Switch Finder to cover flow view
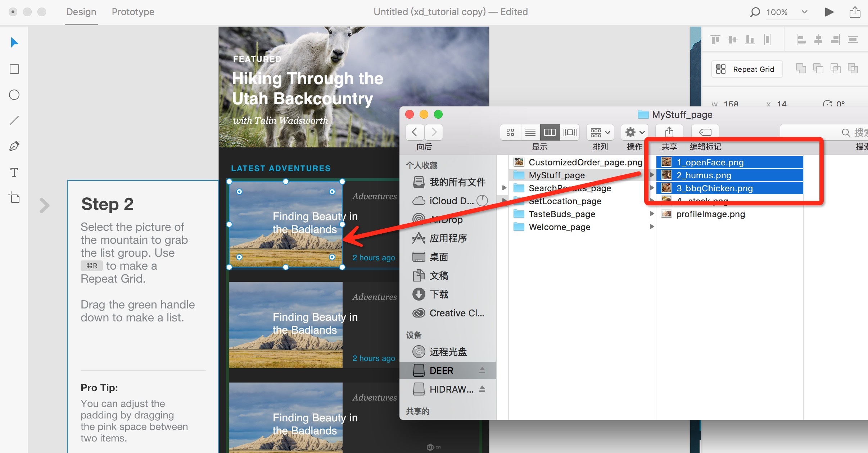Viewport: 868px width, 453px height. [570, 132]
